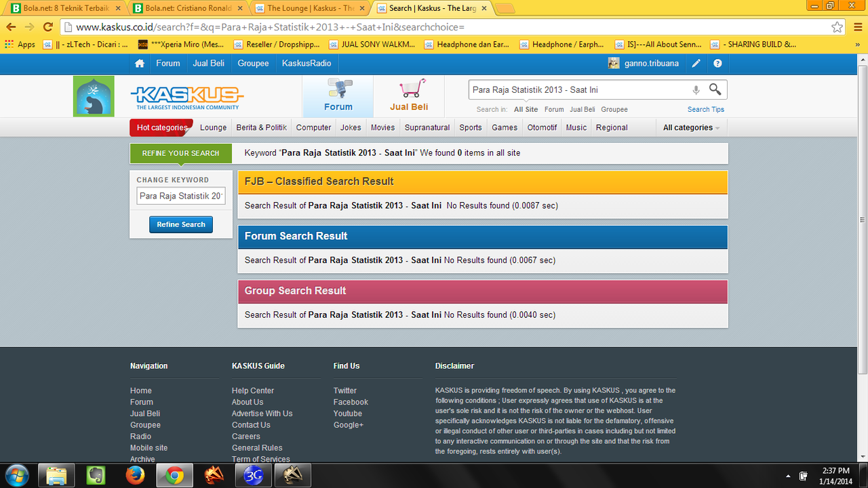Open Groupee in top navigation bar
The height and width of the screenshot is (488, 868).
click(x=253, y=63)
